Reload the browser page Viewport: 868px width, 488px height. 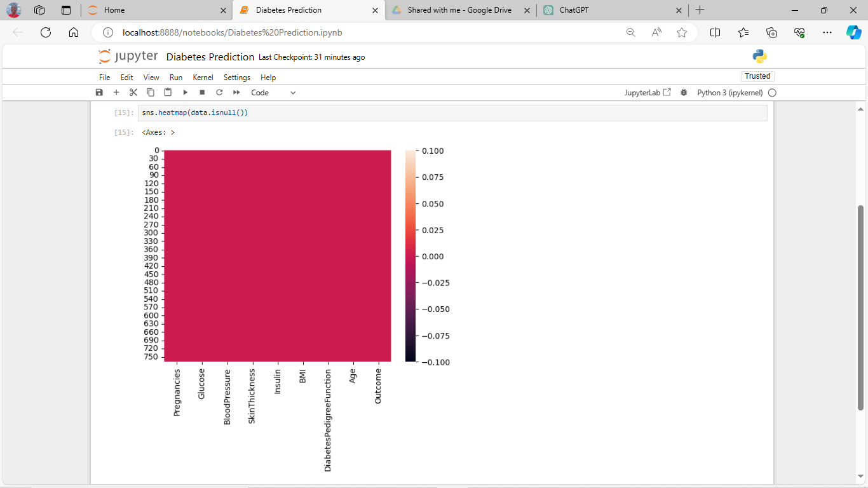pyautogui.click(x=46, y=32)
